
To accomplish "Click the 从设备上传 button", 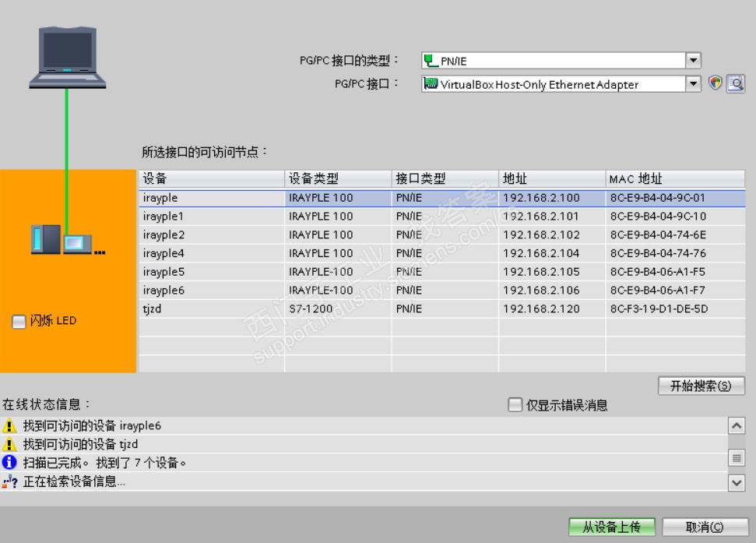I will coord(611,527).
